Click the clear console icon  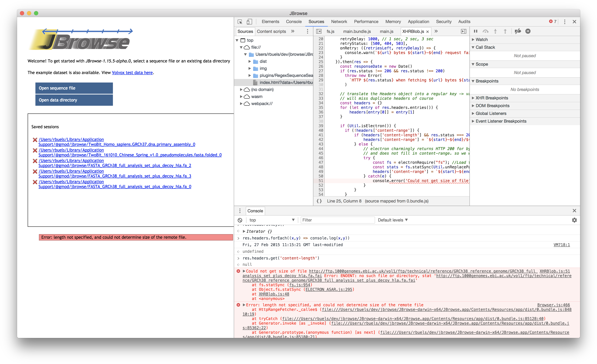point(240,220)
